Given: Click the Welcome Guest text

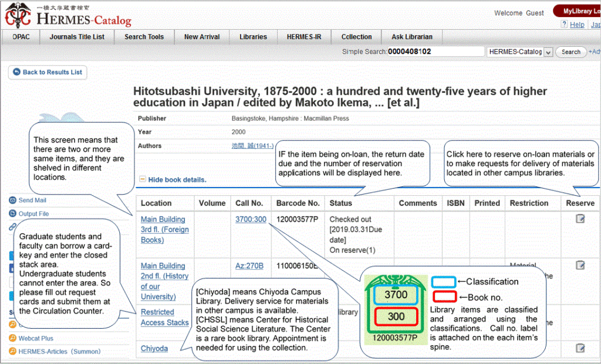Looking at the screenshot, I should 519,13.
